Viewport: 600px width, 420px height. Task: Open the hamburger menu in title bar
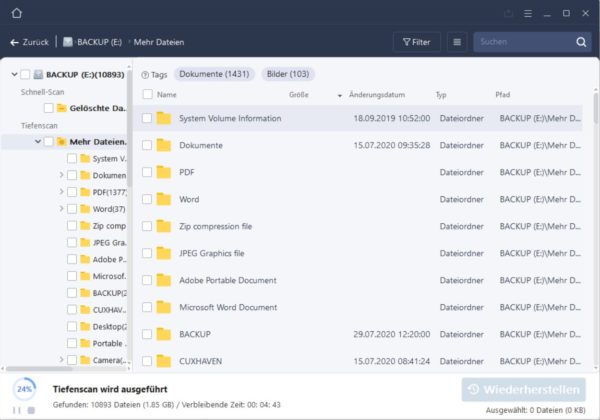[x=528, y=14]
